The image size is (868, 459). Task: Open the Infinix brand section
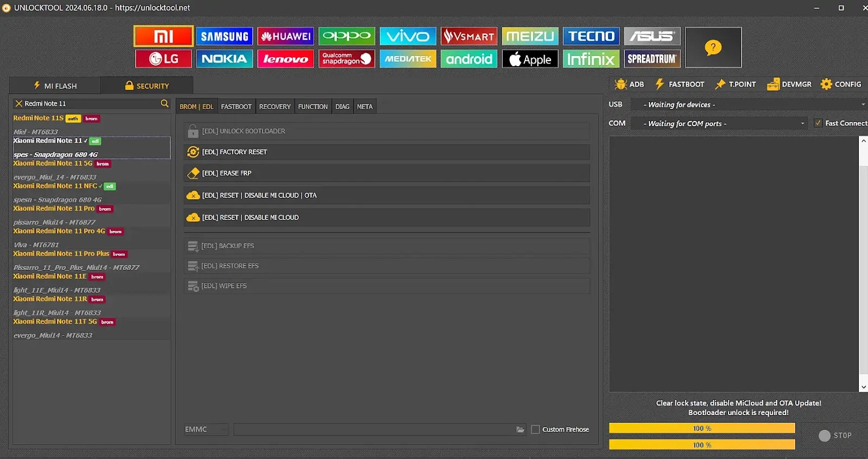click(591, 59)
